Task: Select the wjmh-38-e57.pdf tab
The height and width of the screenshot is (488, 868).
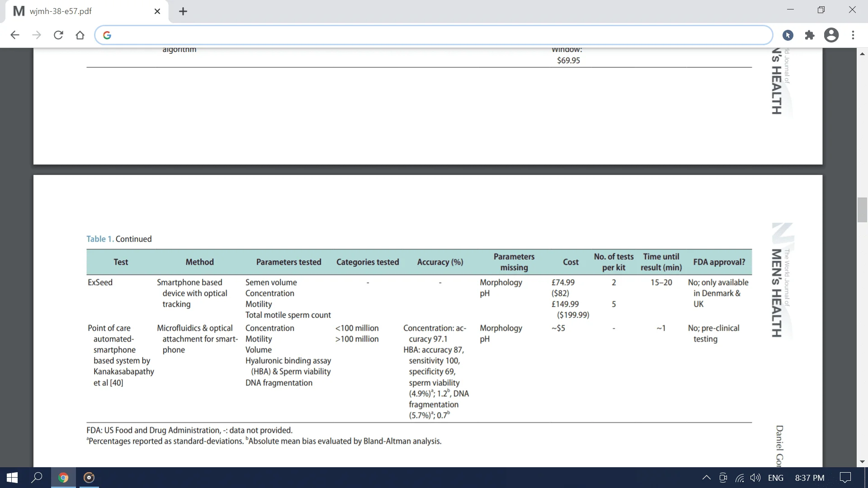Action: 86,11
